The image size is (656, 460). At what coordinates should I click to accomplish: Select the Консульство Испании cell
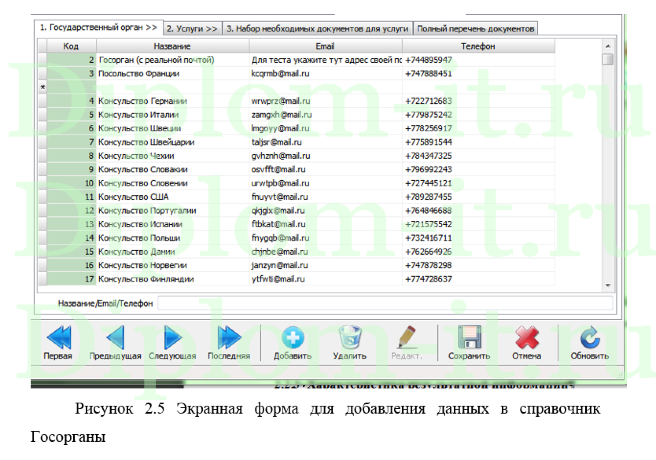point(173,224)
